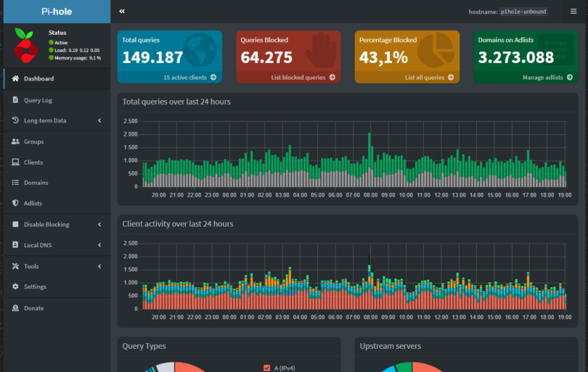Click the Settings gear icon
This screenshot has height=372, width=588.
click(x=15, y=286)
